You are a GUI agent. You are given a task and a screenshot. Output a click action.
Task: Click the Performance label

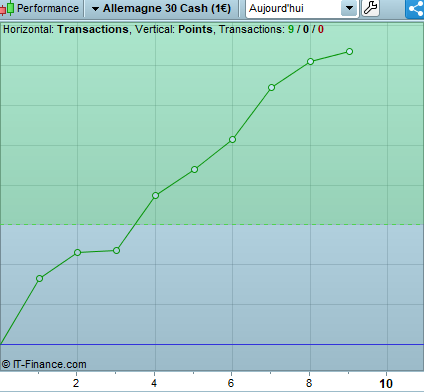click(48, 8)
